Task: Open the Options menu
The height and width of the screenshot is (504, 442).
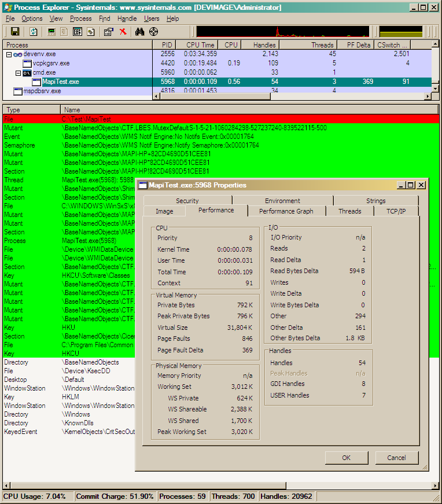Action: (x=32, y=19)
